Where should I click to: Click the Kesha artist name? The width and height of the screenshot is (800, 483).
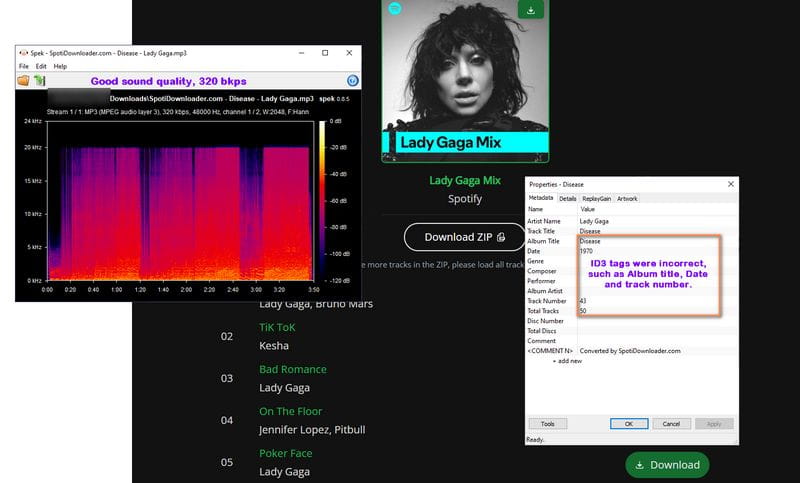[274, 346]
